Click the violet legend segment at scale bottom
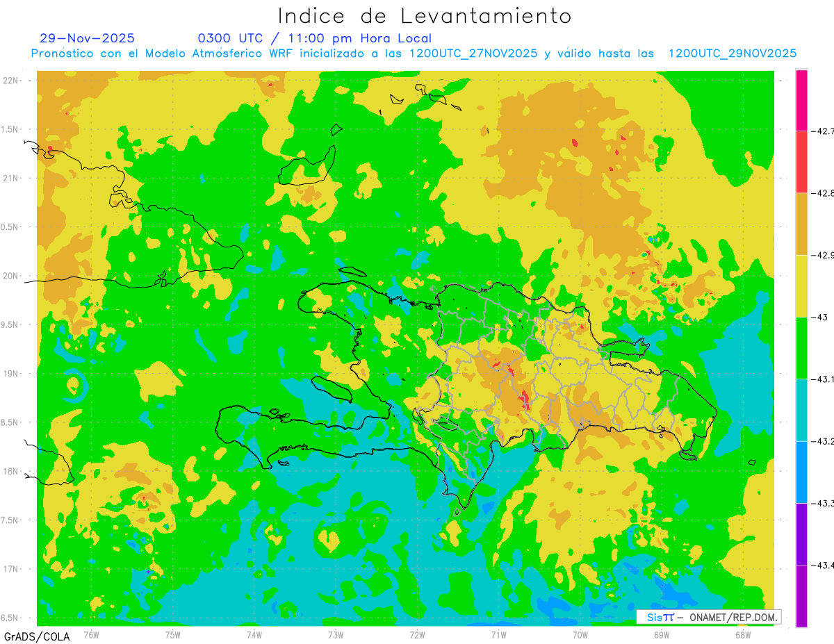Image resolution: width=834 pixels, height=644 pixels. coord(801,596)
